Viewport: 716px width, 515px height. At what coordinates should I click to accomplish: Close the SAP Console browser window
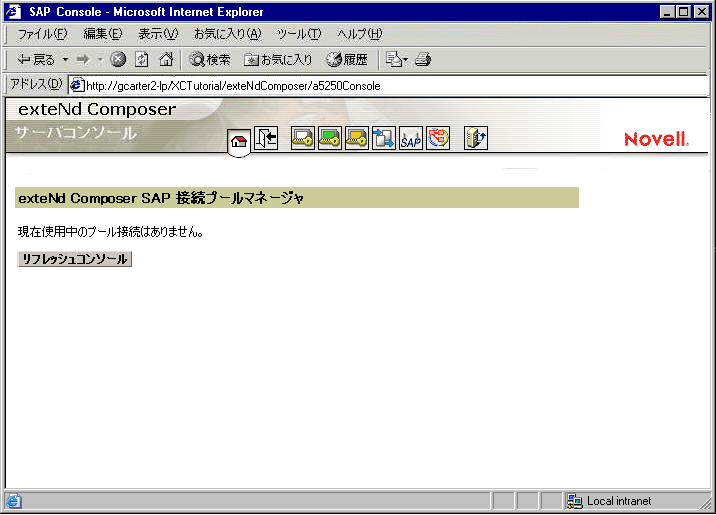[701, 11]
